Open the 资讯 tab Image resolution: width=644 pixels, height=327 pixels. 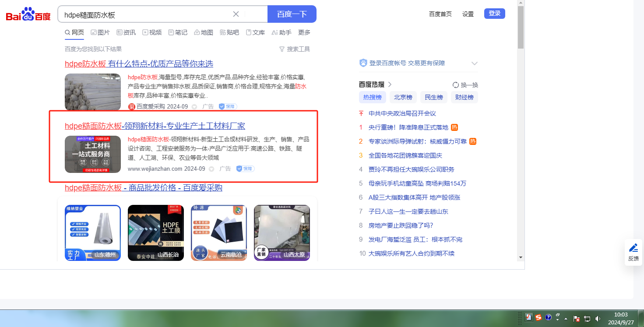point(126,32)
